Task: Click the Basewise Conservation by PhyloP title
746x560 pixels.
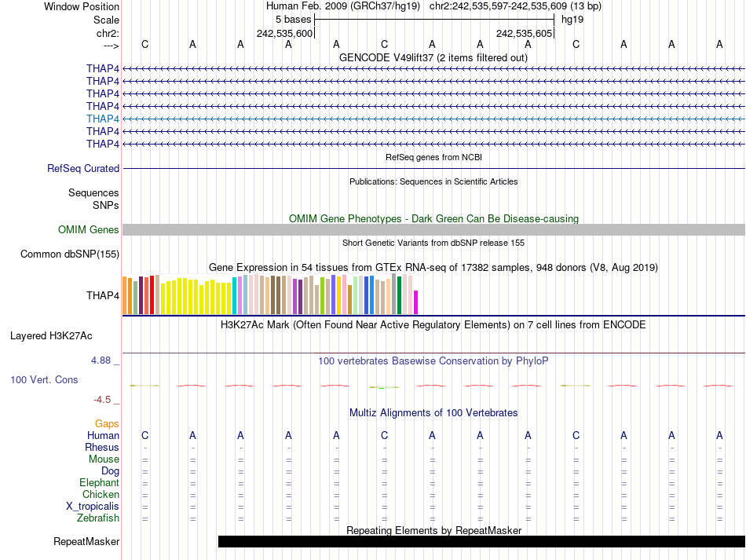Action: pos(433,361)
